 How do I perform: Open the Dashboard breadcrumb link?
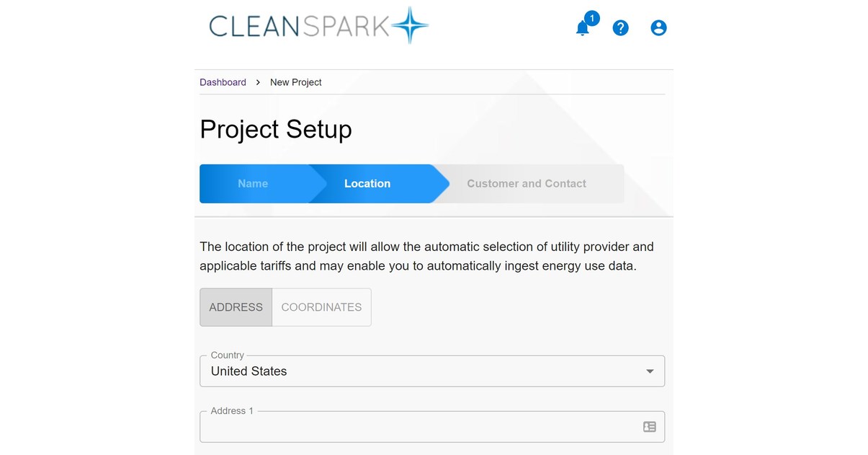(223, 82)
